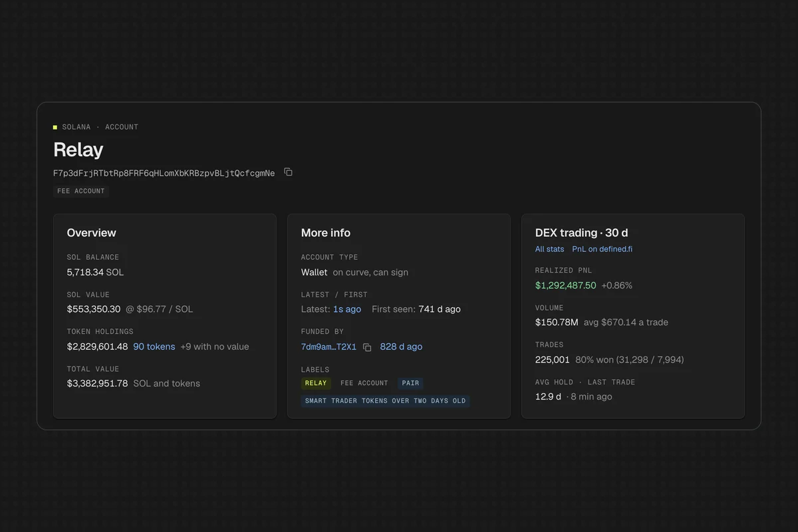The height and width of the screenshot is (532, 798).
Task: Click 'on curve, can sign' text
Action: coord(370,272)
